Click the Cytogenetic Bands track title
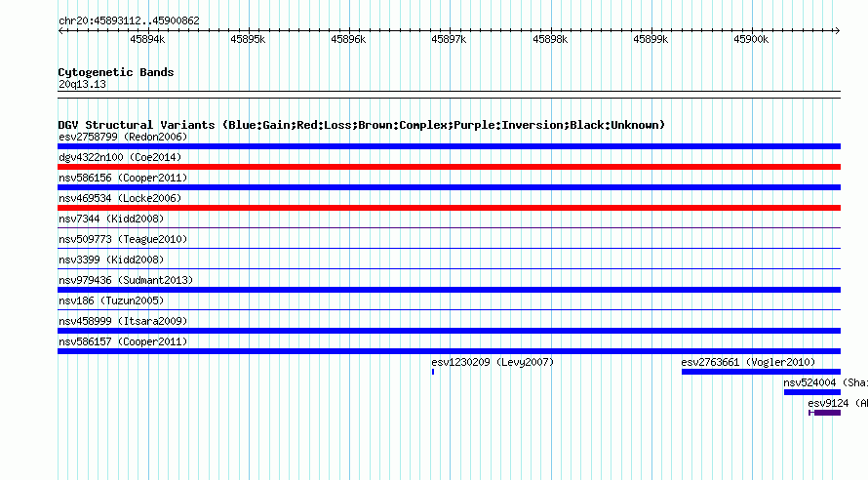The image size is (868, 480). 116,72
